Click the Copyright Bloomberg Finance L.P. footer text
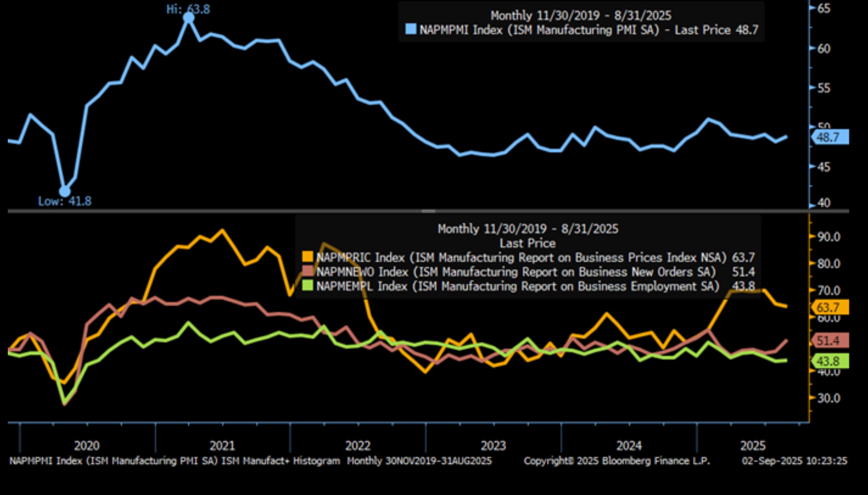The image size is (868, 495). pyautogui.click(x=617, y=461)
